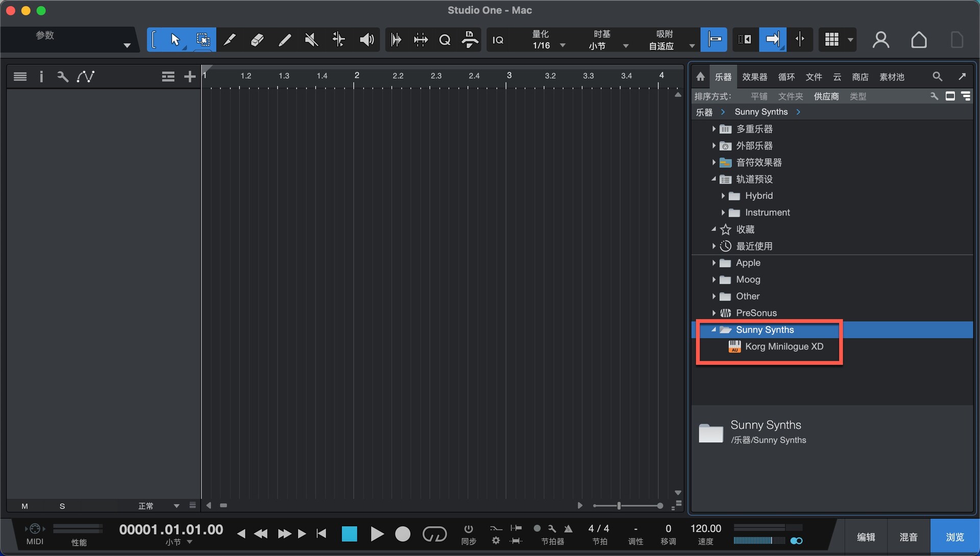Open the browser Home icon
This screenshot has width=980, height=556.
point(700,77)
